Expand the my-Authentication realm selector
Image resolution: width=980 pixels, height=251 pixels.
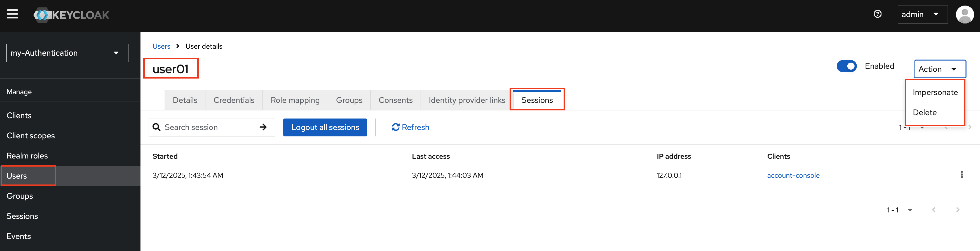click(67, 53)
